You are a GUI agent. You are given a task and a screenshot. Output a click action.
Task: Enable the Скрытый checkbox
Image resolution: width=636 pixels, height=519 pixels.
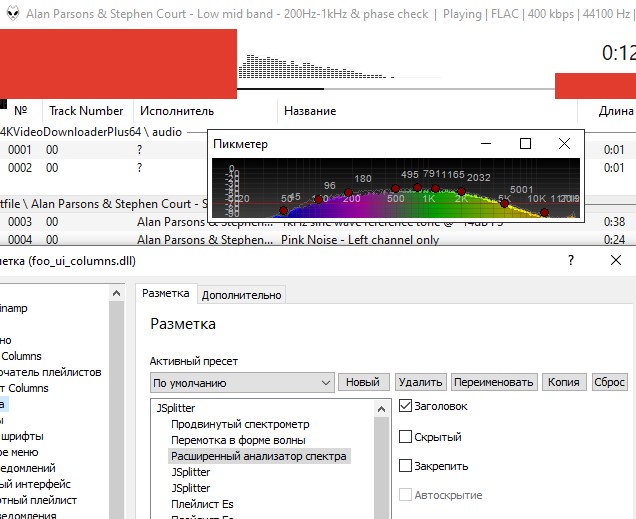click(405, 437)
